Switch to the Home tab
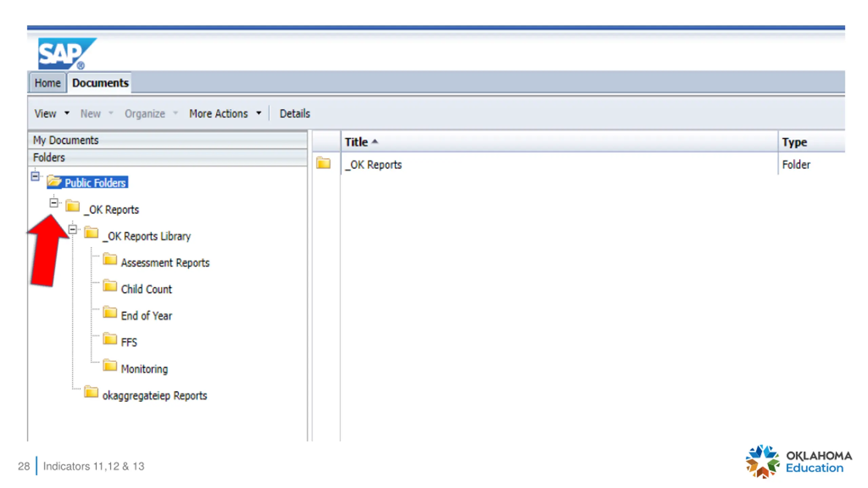Screen dimensions: 868x488 coord(47,83)
